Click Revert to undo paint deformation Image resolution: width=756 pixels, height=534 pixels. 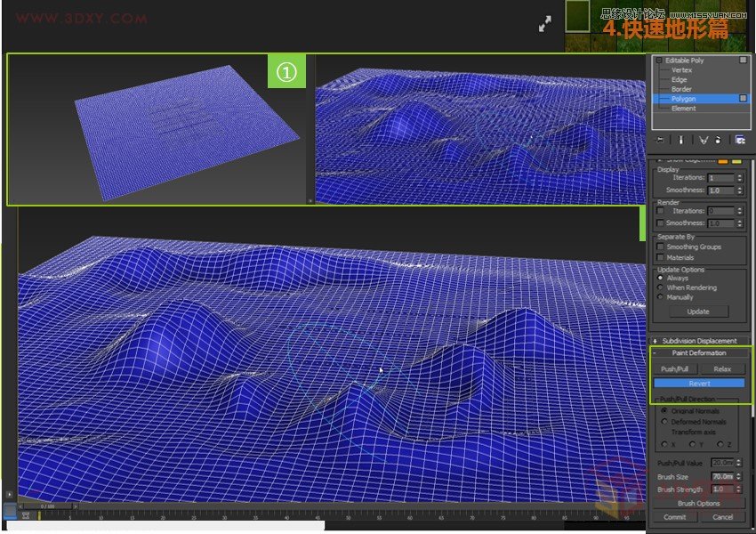coord(699,384)
